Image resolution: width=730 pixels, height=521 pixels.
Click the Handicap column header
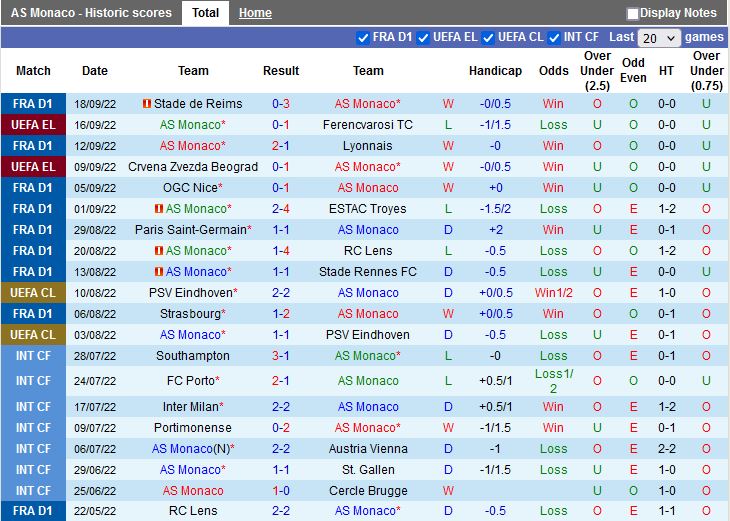pyautogui.click(x=495, y=71)
